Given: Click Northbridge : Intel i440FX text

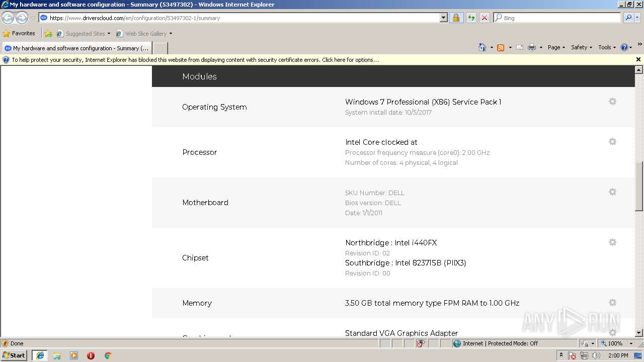Looking at the screenshot, I should [391, 243].
